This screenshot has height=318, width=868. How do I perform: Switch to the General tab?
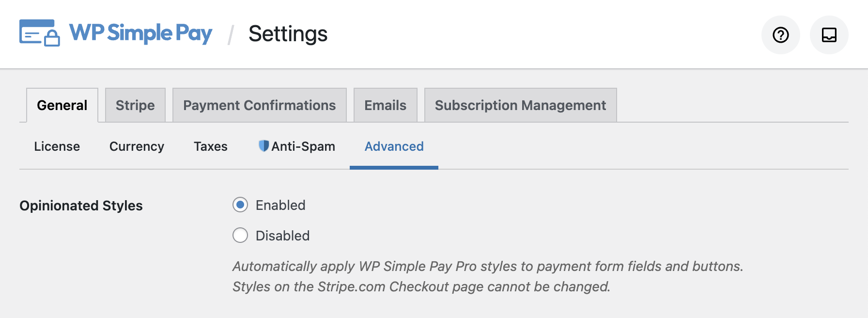coord(62,105)
